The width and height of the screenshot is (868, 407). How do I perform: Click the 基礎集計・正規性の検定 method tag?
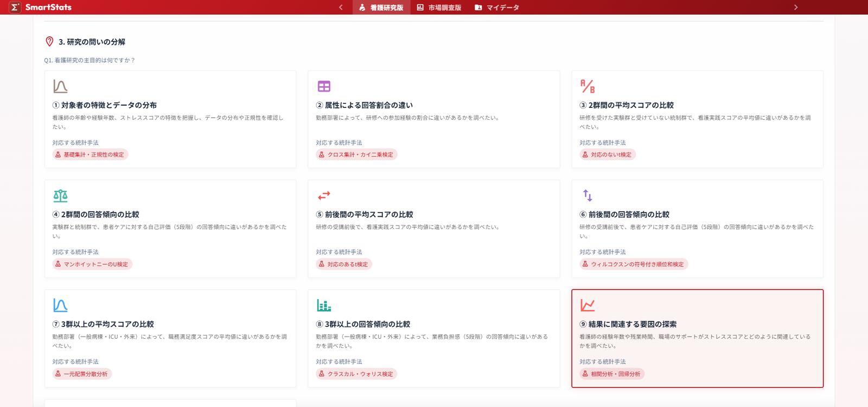click(90, 154)
